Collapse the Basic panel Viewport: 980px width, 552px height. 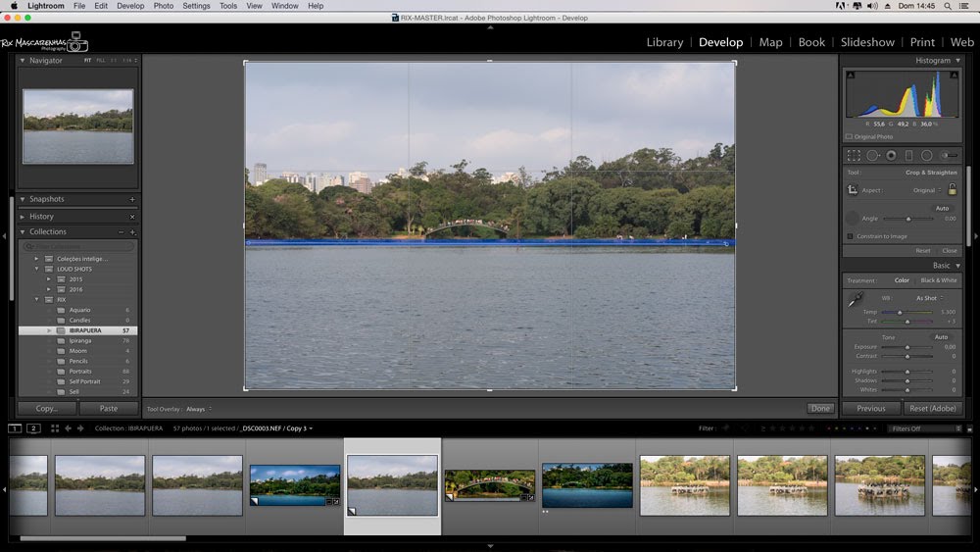click(957, 266)
